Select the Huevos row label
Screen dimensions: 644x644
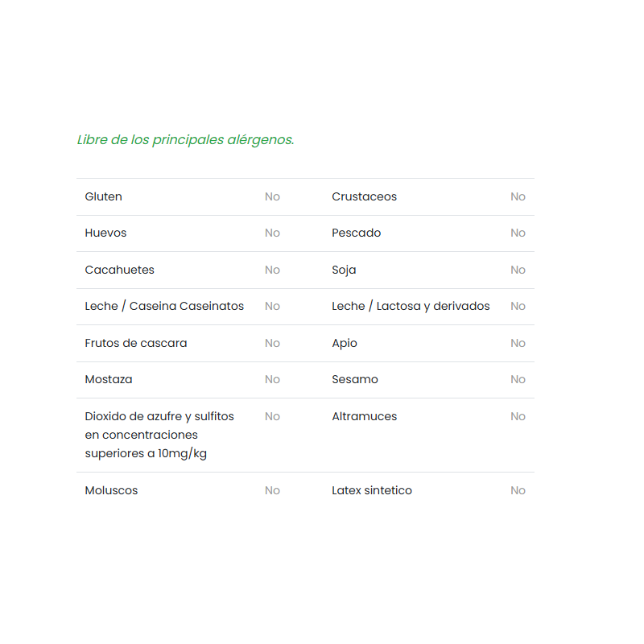105,233
